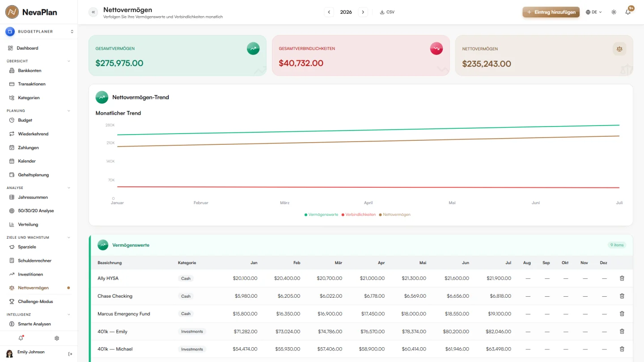
Task: Toggle Nettovermögen series in chart legend
Action: (395, 215)
